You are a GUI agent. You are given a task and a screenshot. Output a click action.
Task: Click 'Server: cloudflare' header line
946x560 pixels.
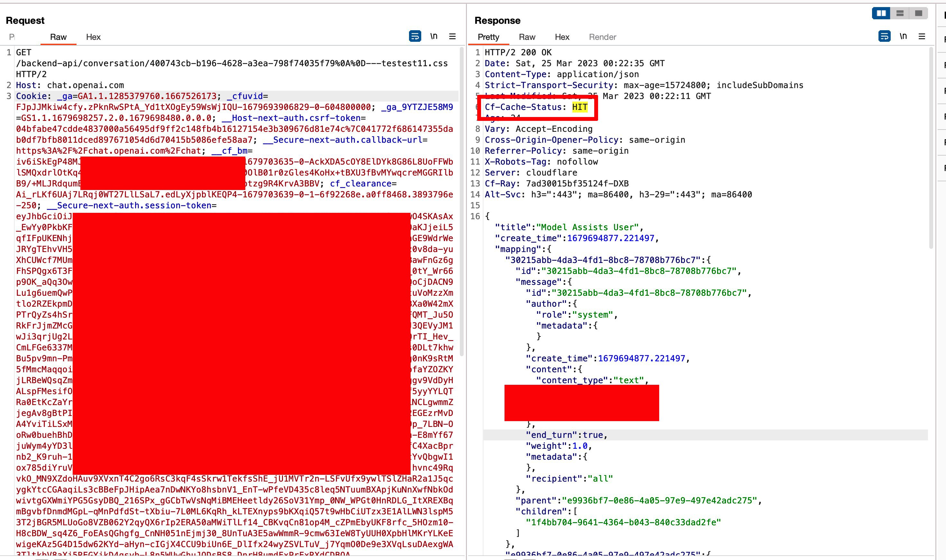click(x=531, y=173)
